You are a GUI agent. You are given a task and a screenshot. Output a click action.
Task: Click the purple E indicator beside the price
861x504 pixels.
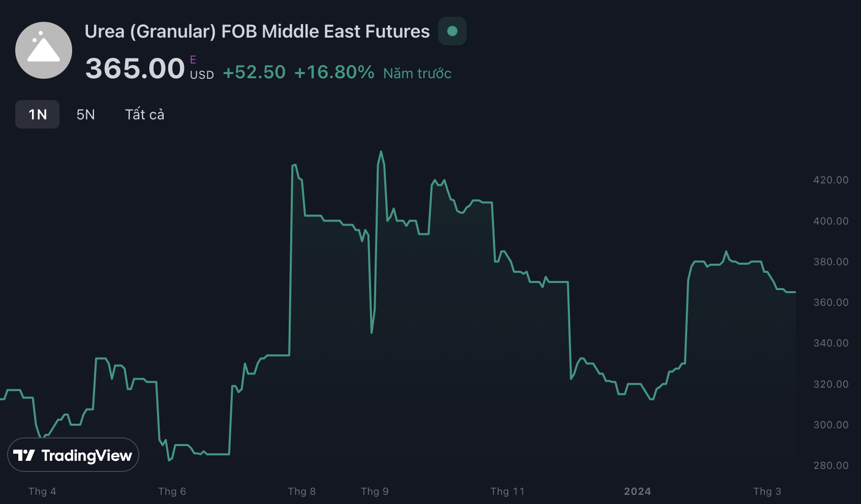tap(193, 59)
